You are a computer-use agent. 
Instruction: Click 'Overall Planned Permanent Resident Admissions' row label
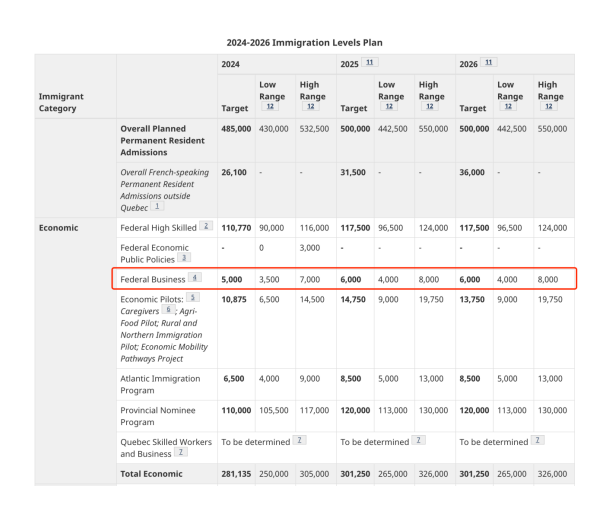(162, 141)
